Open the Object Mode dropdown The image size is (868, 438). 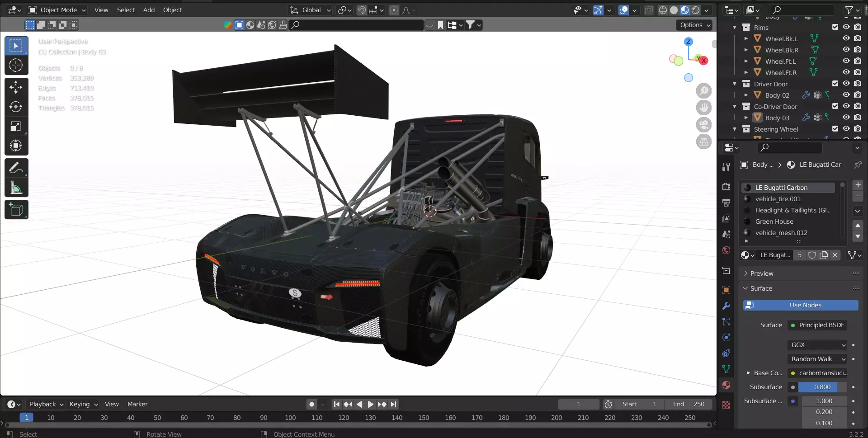[x=57, y=10]
